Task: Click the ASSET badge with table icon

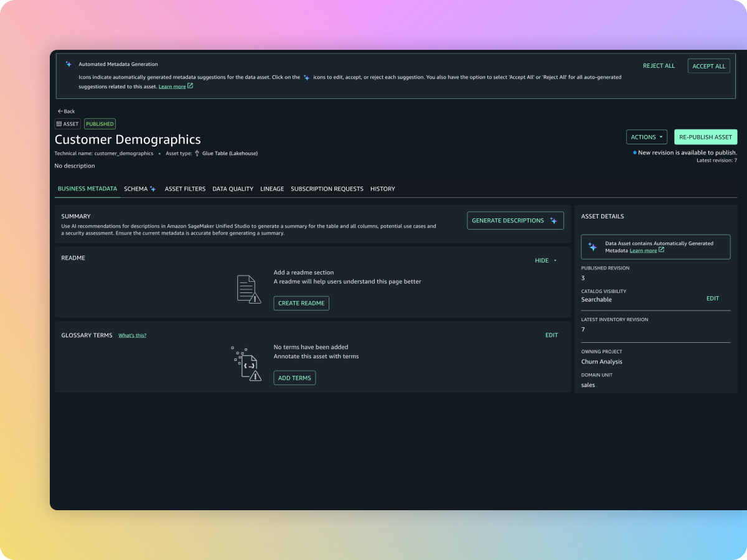Action: coord(67,124)
